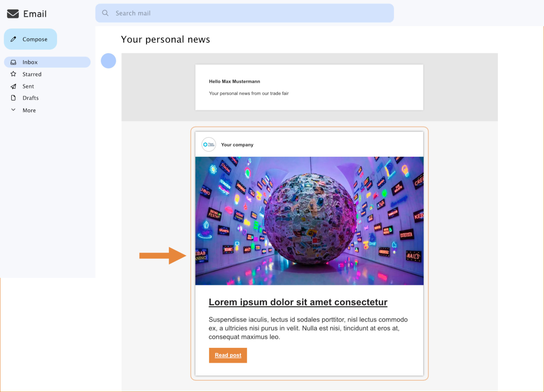The image size is (544, 392).
Task: Click the Inbox tray icon
Action: coord(13,62)
